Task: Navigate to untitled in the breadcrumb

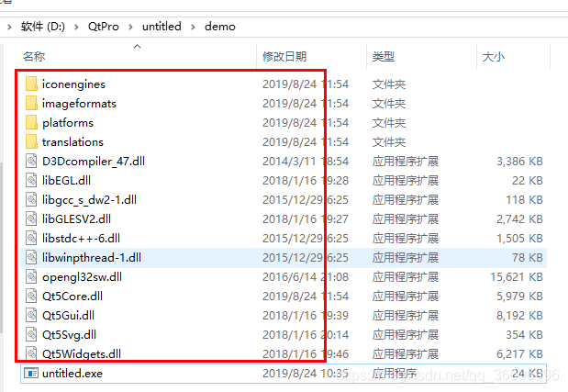Action: pos(161,27)
